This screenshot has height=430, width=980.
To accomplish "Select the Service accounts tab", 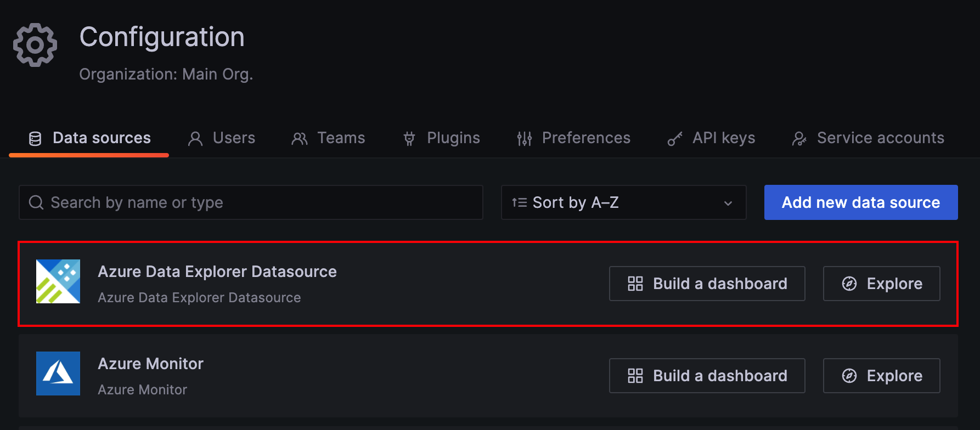I will point(869,138).
